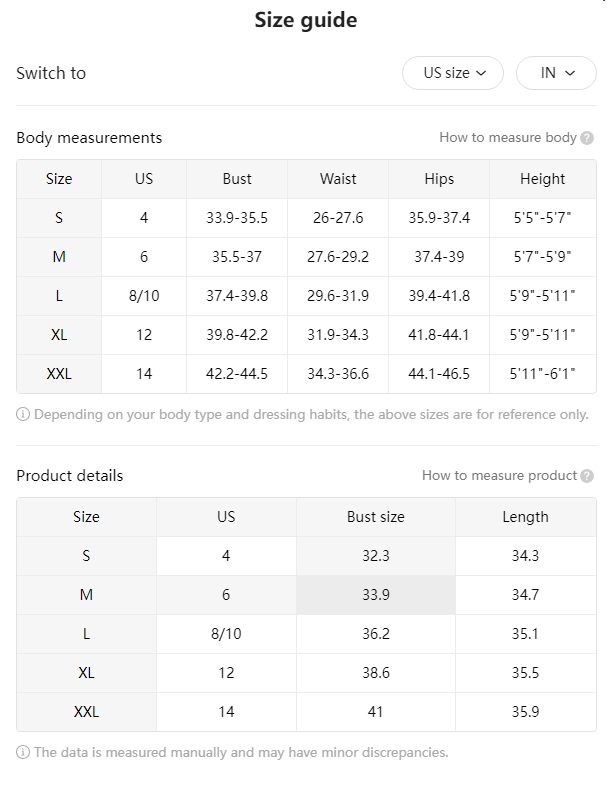Image resolution: width=614 pixels, height=788 pixels.
Task: Click the Bust column header in Body measurements
Action: pos(237,179)
